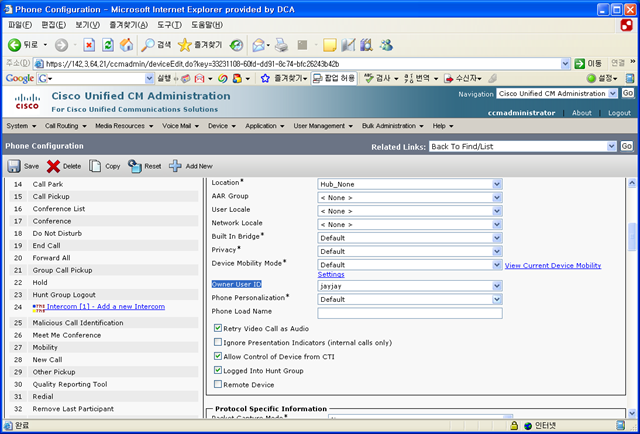Click the Reset phone icon
This screenshot has width=640, height=434.
point(134,166)
